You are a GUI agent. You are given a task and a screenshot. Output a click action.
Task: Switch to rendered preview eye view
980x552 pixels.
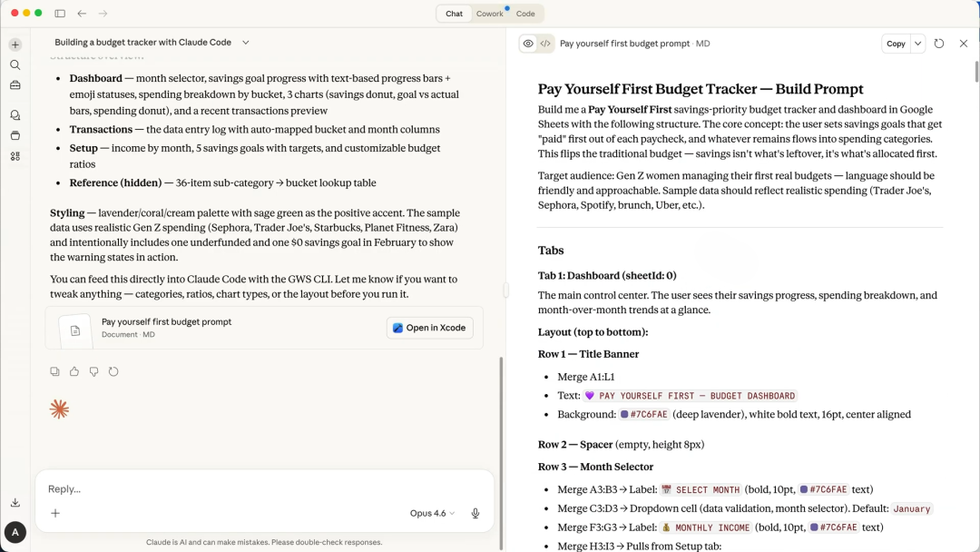pyautogui.click(x=528, y=44)
